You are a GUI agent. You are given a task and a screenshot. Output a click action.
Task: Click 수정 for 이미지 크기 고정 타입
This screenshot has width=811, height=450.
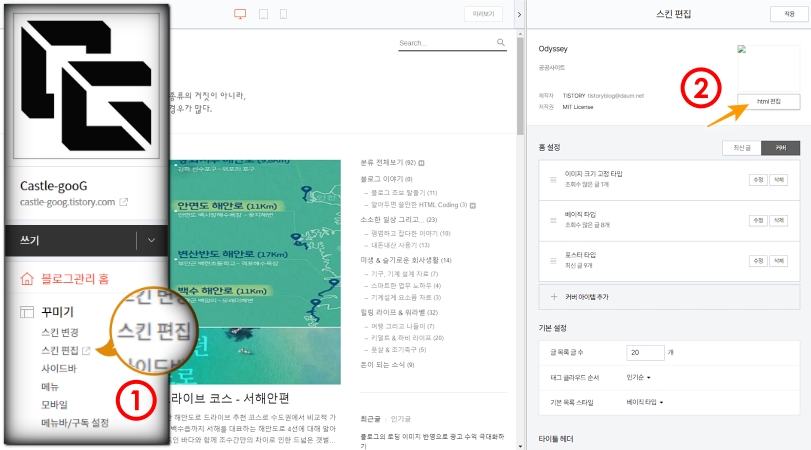[x=758, y=180]
